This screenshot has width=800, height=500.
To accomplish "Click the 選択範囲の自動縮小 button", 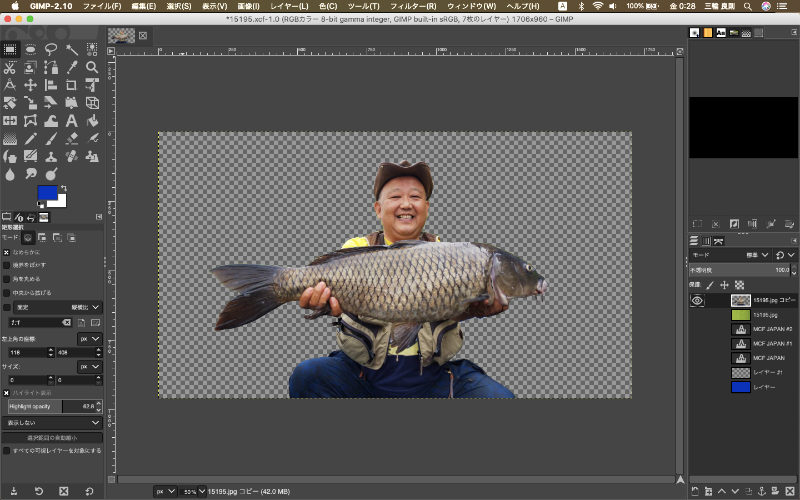I will pos(52,437).
